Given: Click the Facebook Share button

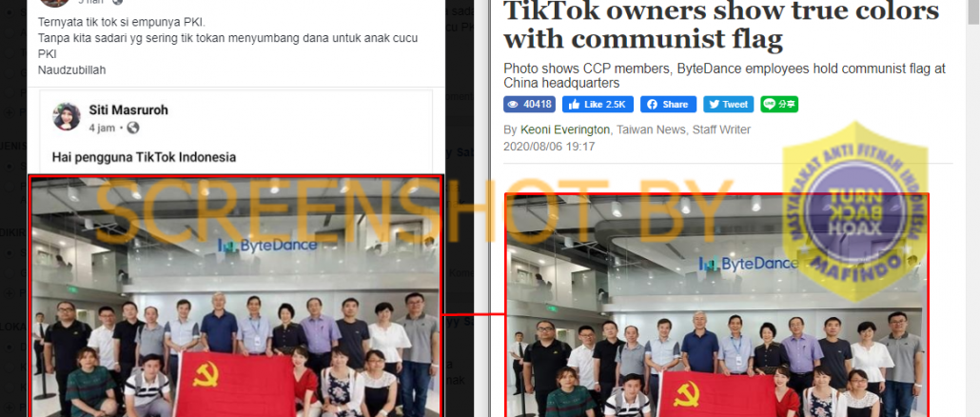Looking at the screenshot, I should click(x=668, y=105).
